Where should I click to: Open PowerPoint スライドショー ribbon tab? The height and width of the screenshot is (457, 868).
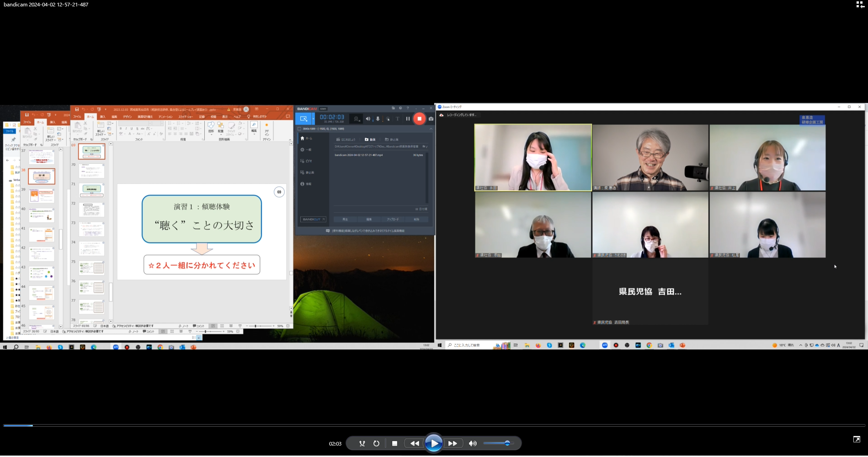pos(186,117)
